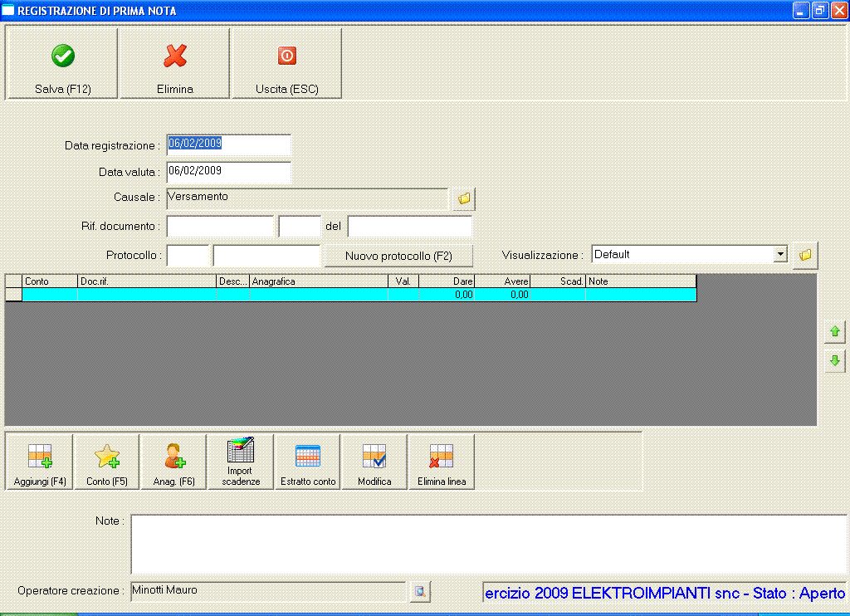Click the Doc.rif. column header
The width and height of the screenshot is (850, 616).
tap(147, 281)
